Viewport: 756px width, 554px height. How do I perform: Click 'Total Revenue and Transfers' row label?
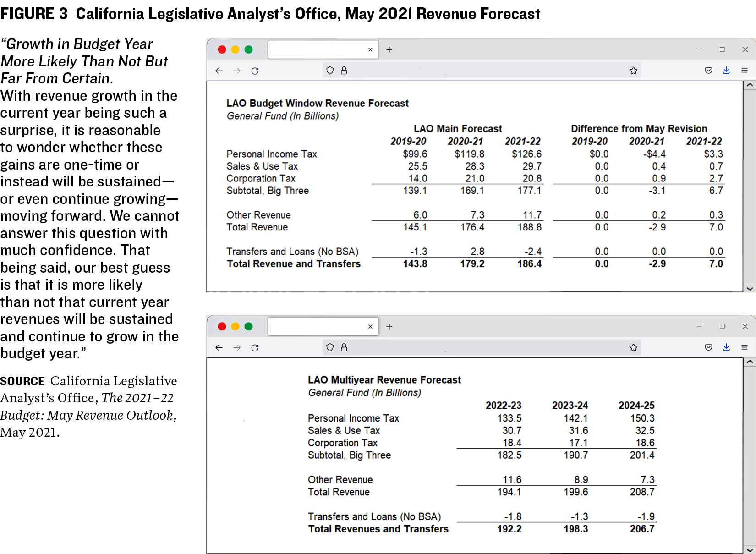pyautogui.click(x=294, y=264)
